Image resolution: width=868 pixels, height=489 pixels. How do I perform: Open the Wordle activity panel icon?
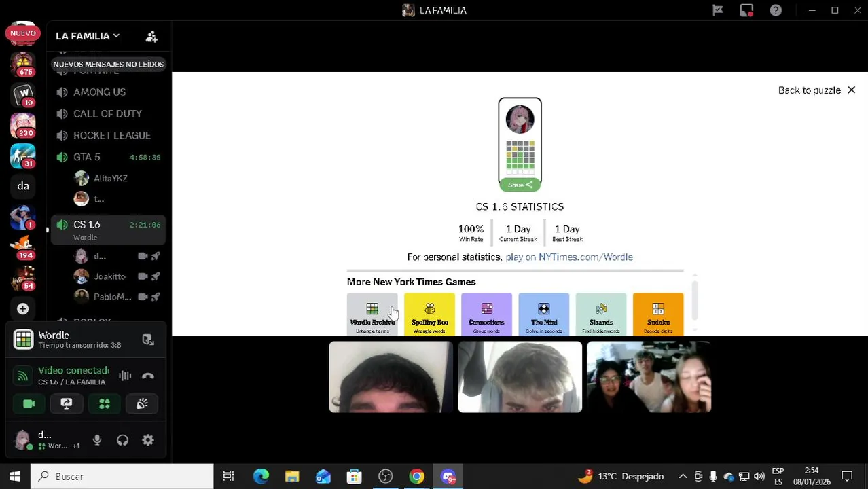24,340
